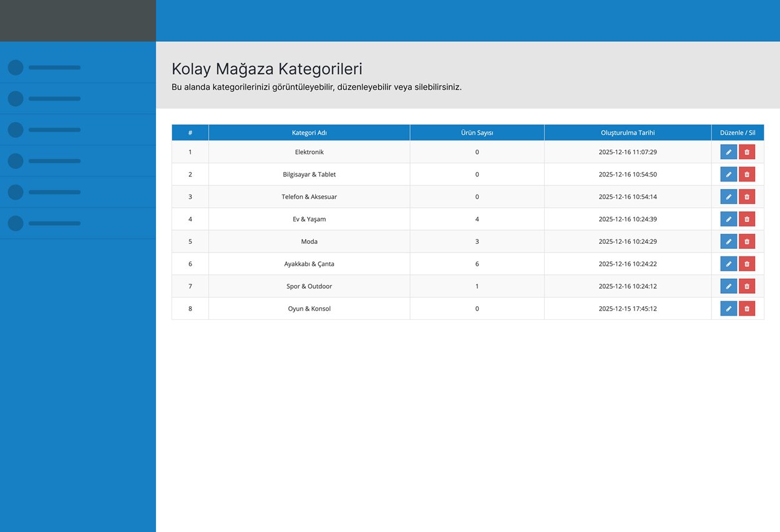Click the pencil icon for Bilgisayar & Tablet

[728, 175]
